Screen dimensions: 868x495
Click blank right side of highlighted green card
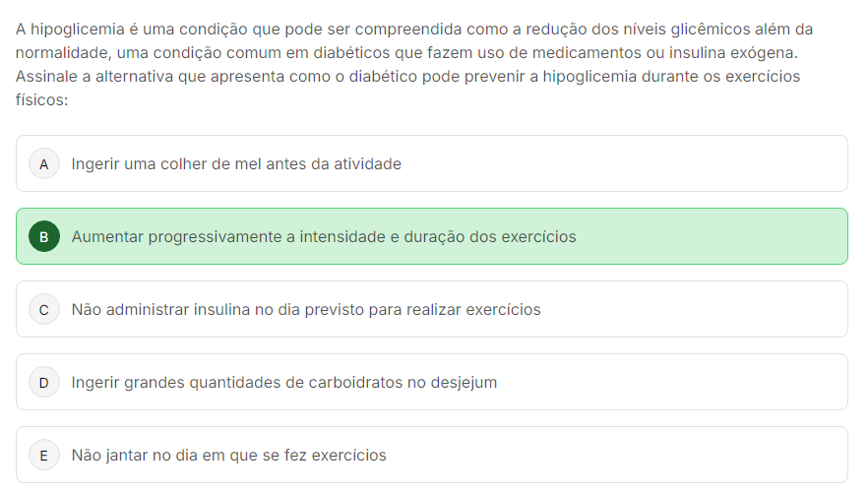point(728,237)
